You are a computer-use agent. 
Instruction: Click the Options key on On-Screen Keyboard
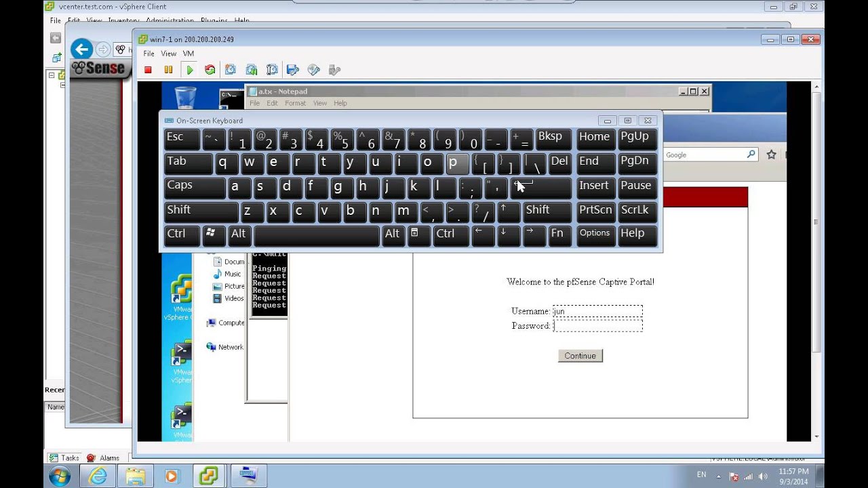(595, 236)
